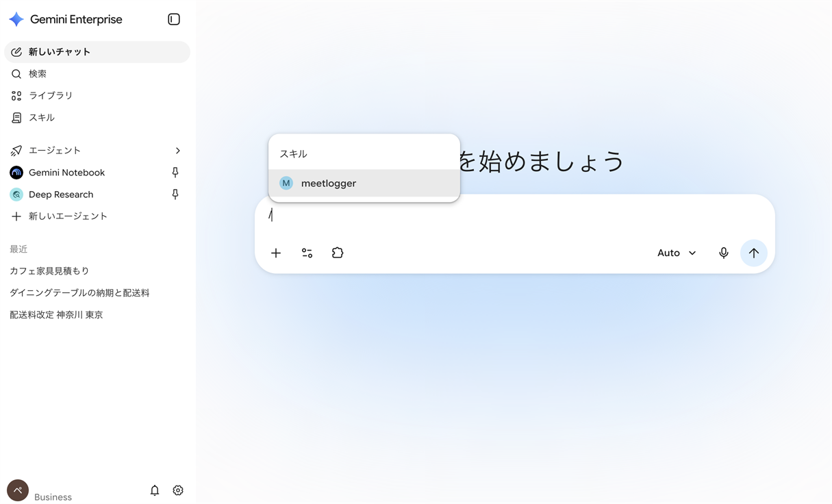
Task: Click the microphone voice input icon
Action: point(724,253)
